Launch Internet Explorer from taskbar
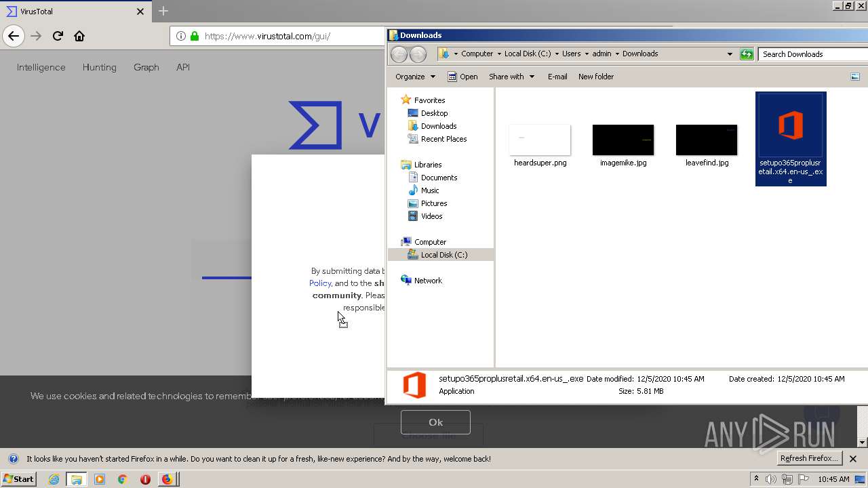 (54, 479)
